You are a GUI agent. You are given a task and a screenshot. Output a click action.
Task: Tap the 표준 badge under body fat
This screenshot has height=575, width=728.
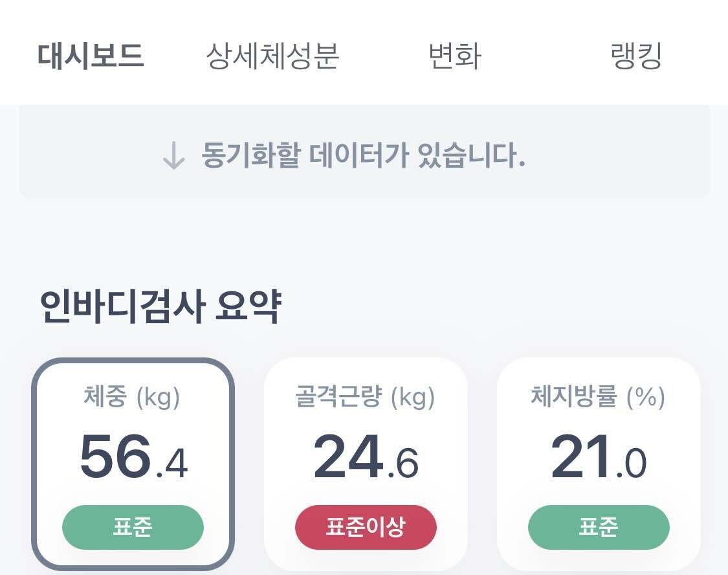click(599, 528)
